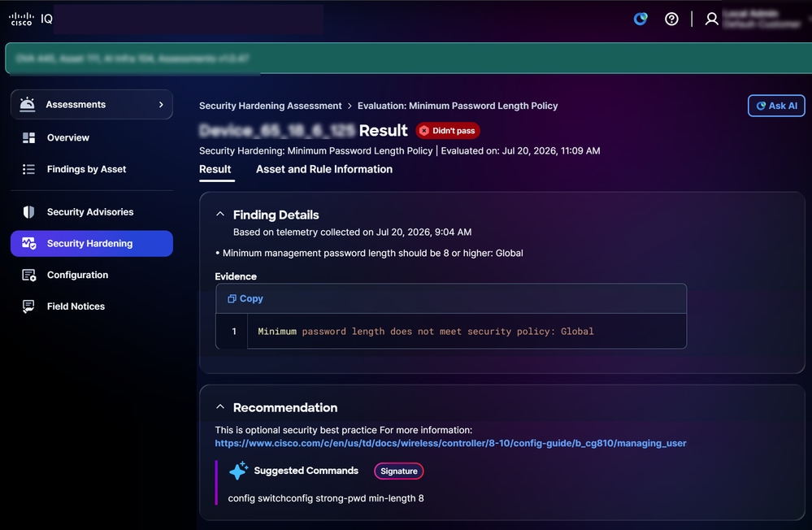812x530 pixels.
Task: Click the Suggested Commands label
Action: [x=306, y=471]
